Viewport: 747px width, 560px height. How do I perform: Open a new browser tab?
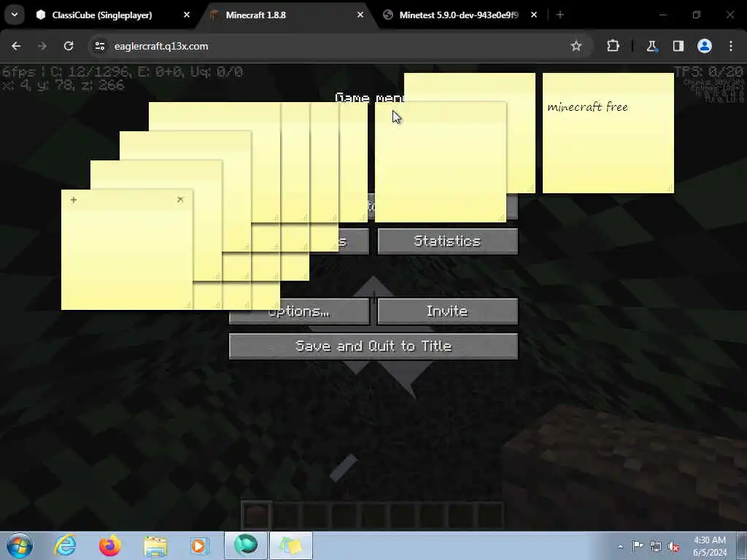point(560,15)
